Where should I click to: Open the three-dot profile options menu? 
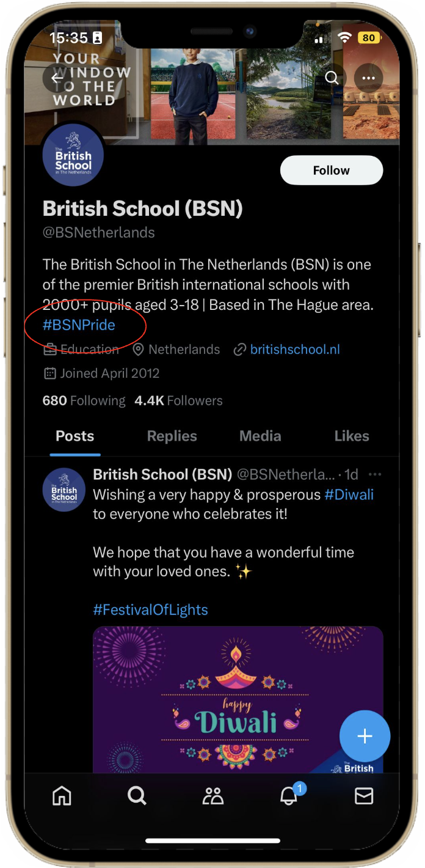(368, 78)
